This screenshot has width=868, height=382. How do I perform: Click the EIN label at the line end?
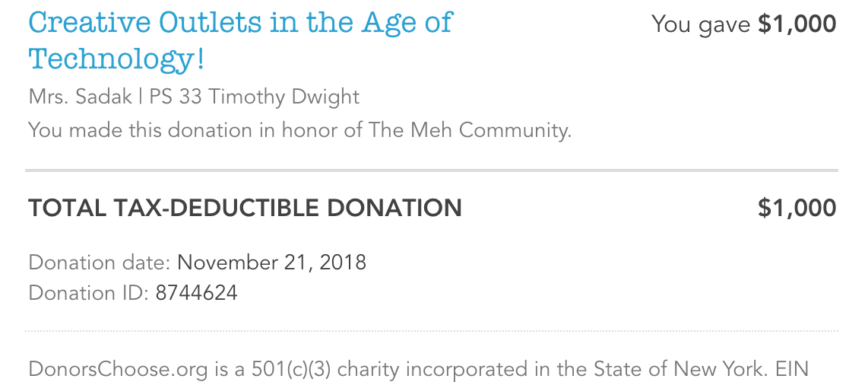793,369
